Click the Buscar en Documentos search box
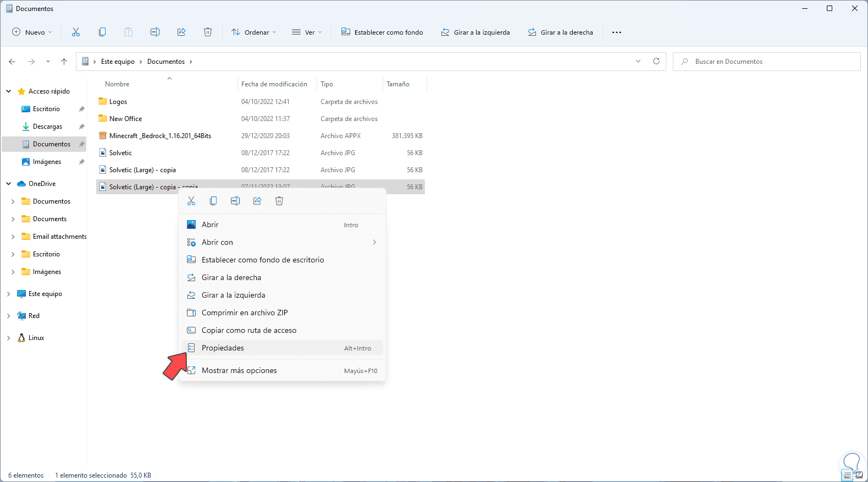This screenshot has width=868, height=482. (766, 62)
